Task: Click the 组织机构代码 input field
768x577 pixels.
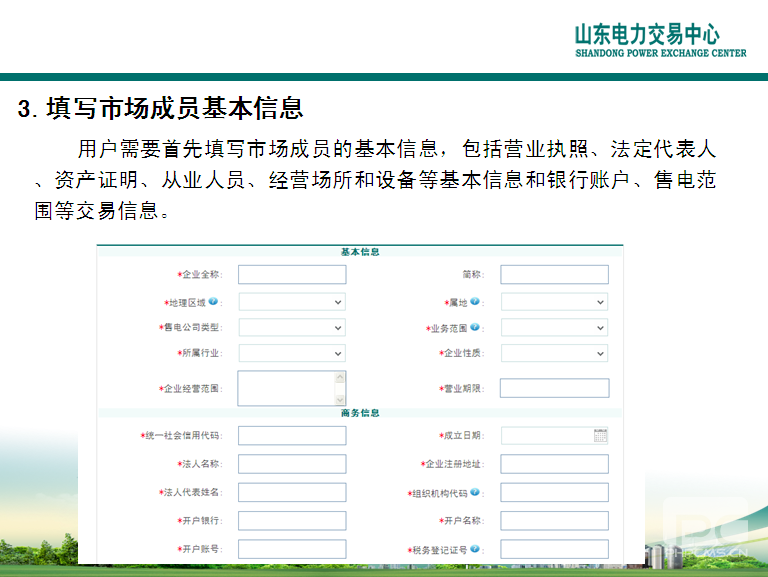Action: (x=554, y=492)
